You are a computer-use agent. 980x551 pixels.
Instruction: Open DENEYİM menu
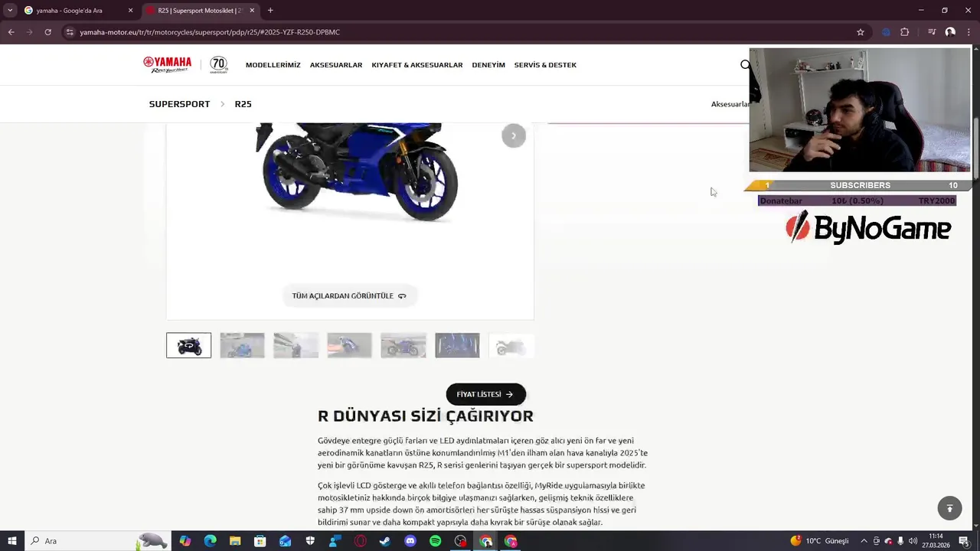pos(488,65)
